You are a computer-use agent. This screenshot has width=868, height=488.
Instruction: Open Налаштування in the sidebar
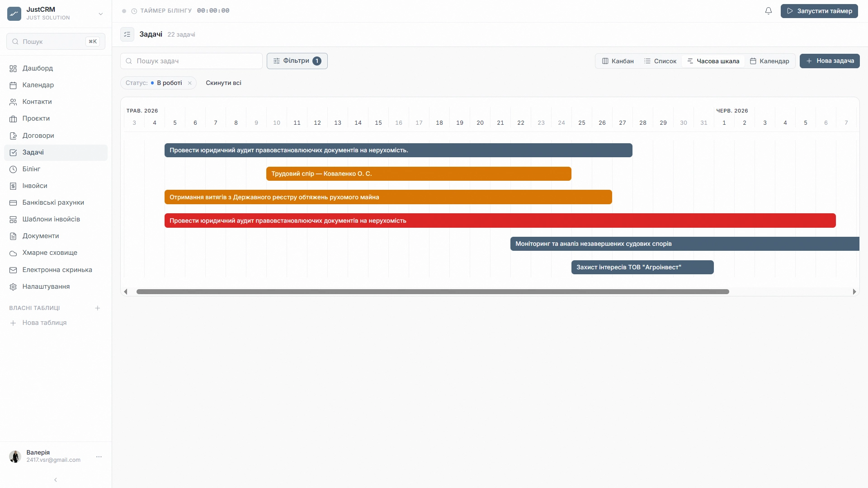[56, 286]
